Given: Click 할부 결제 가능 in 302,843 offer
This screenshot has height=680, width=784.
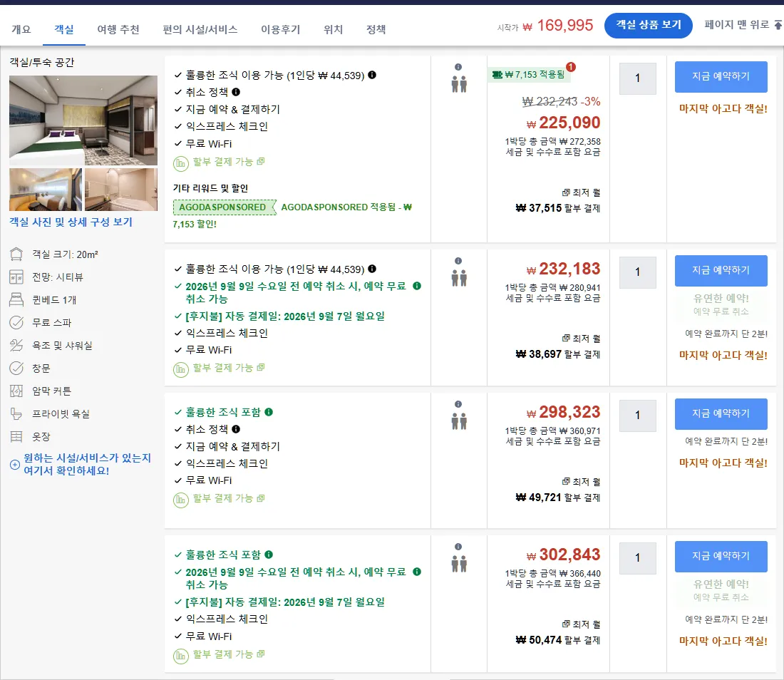Looking at the screenshot, I should tap(229, 654).
